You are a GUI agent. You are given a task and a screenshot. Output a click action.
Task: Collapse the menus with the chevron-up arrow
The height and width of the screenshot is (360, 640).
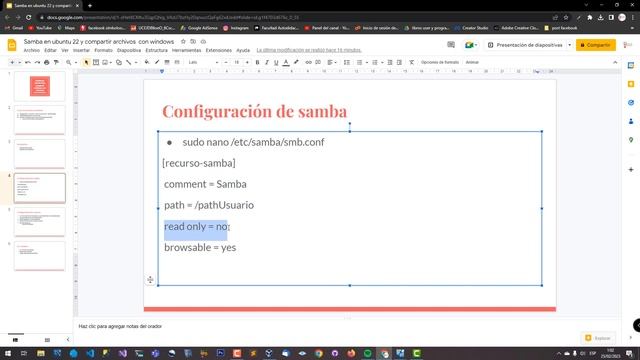tap(615, 62)
